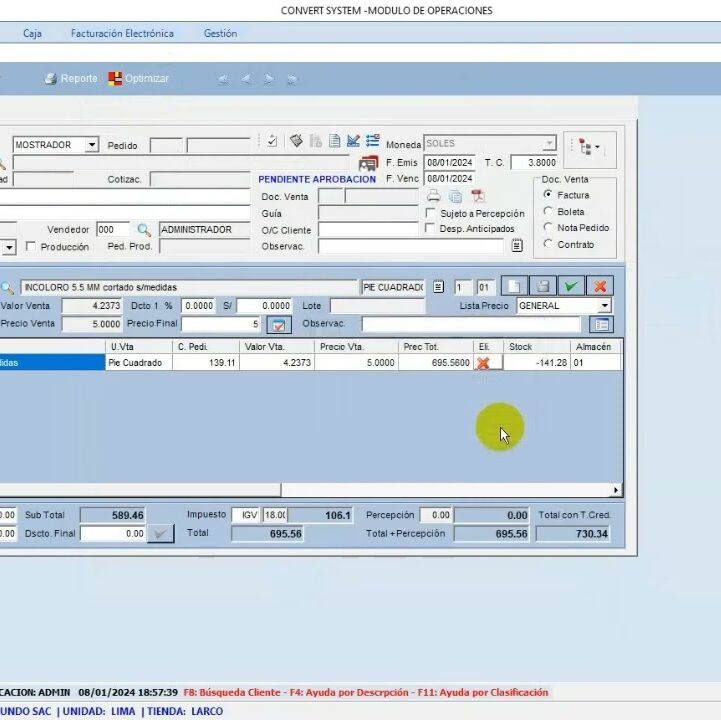Image resolution: width=721 pixels, height=720 pixels.
Task: Click the Optimizar toolbar icon
Action: [x=116, y=79]
